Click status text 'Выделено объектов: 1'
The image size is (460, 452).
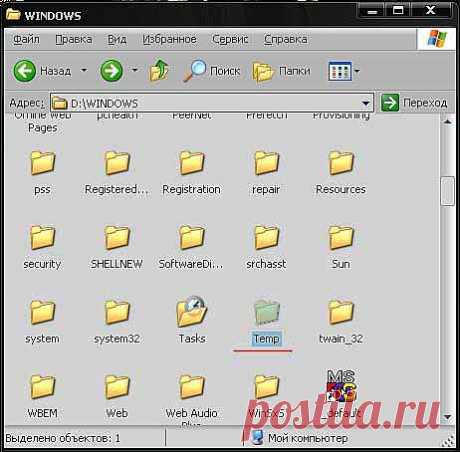(63, 438)
